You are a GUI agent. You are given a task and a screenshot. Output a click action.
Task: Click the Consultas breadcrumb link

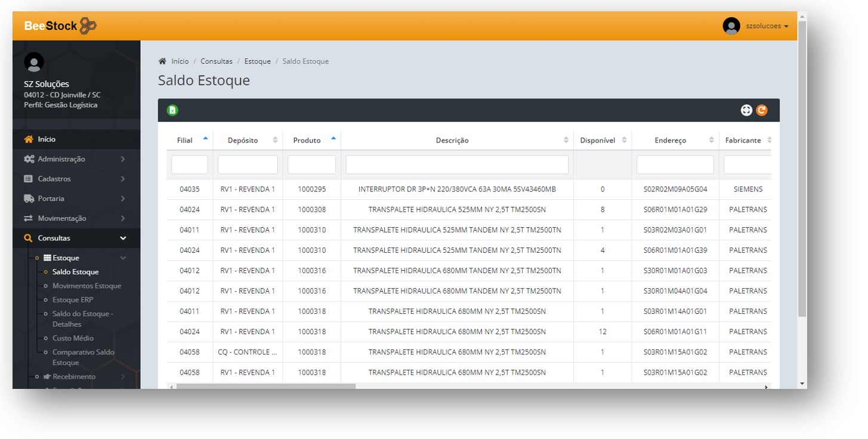216,61
